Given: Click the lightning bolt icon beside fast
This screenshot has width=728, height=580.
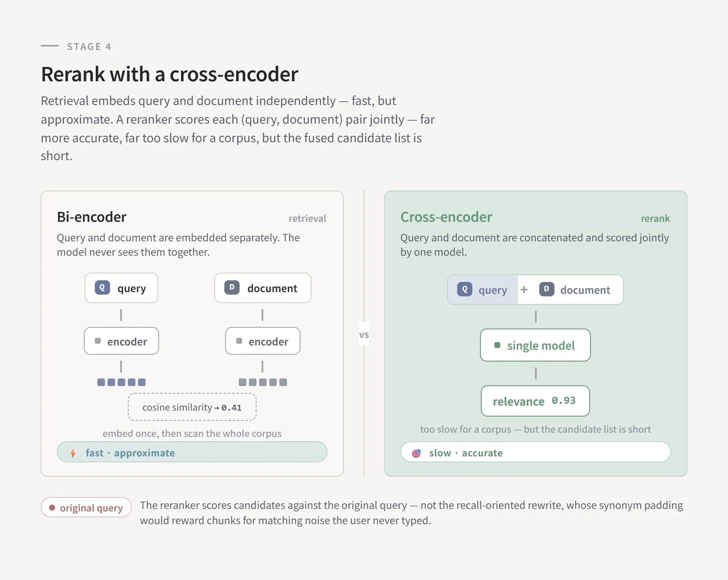Looking at the screenshot, I should (73, 453).
